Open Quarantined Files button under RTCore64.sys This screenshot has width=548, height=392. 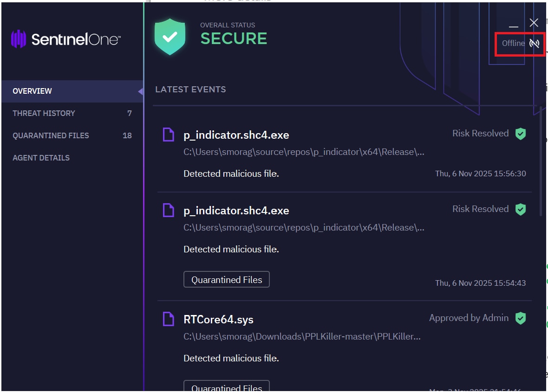point(227,386)
